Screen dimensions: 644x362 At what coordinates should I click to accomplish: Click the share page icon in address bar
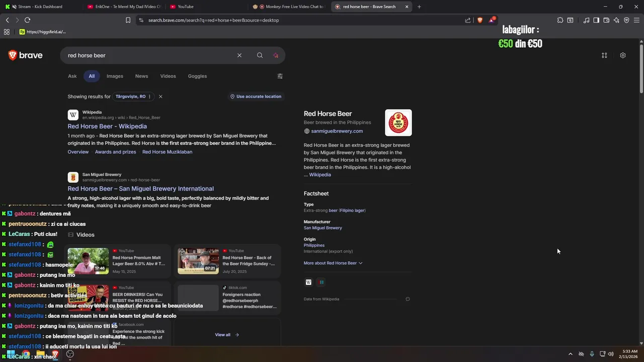pyautogui.click(x=468, y=20)
